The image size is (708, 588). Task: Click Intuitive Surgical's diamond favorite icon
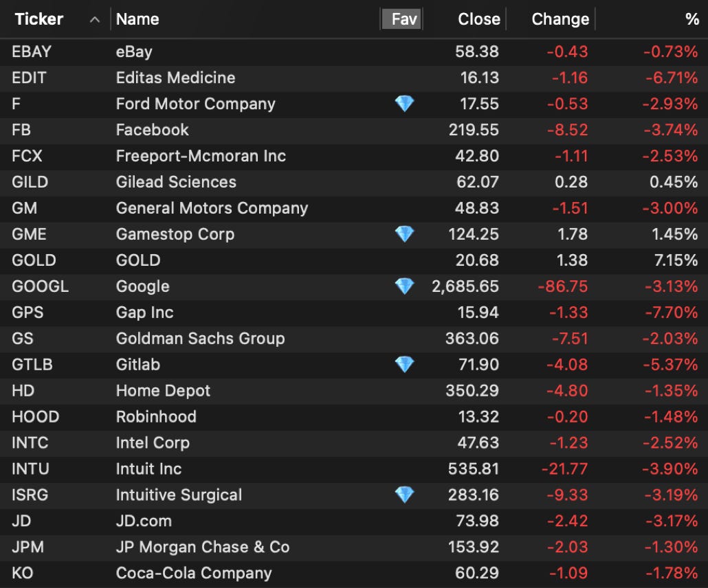click(x=404, y=495)
